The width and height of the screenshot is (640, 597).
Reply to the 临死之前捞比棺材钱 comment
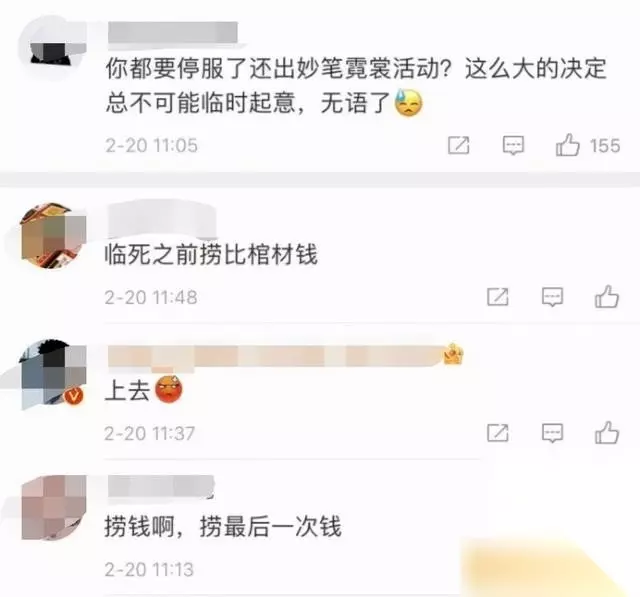[552, 297]
